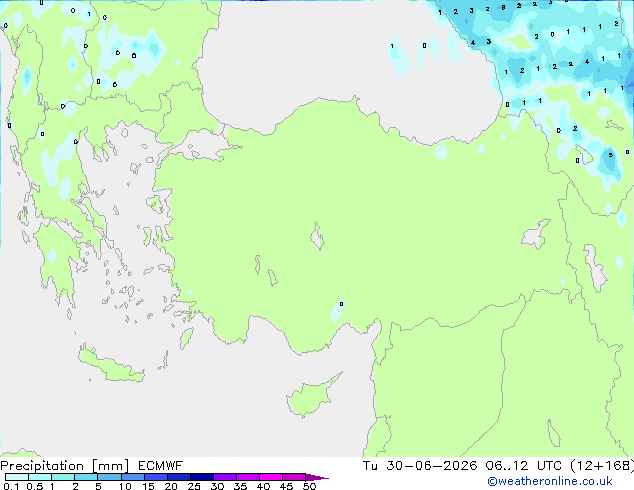The image size is (634, 490).
Task: Click Lake Van in eastern Turkey
Action: tap(536, 234)
